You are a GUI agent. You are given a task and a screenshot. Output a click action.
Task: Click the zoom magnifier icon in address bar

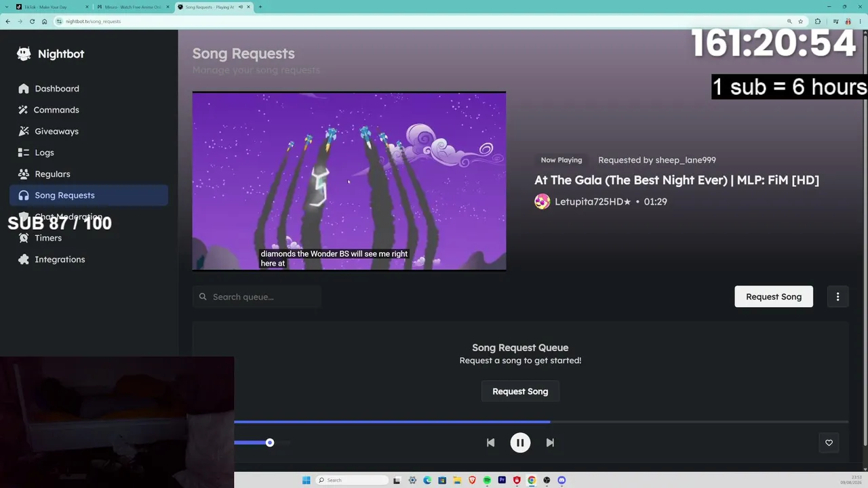pyautogui.click(x=789, y=21)
